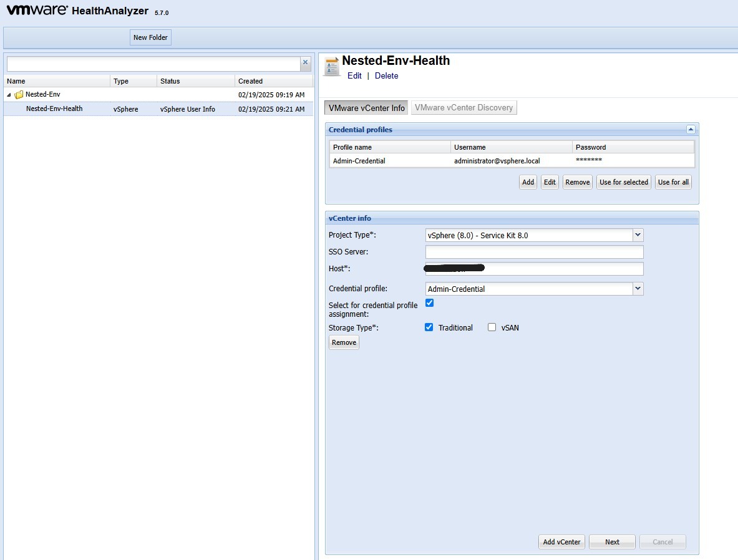The image size is (738, 560).
Task: Collapse the Nested-Env folder tree node
Action: click(x=9, y=95)
